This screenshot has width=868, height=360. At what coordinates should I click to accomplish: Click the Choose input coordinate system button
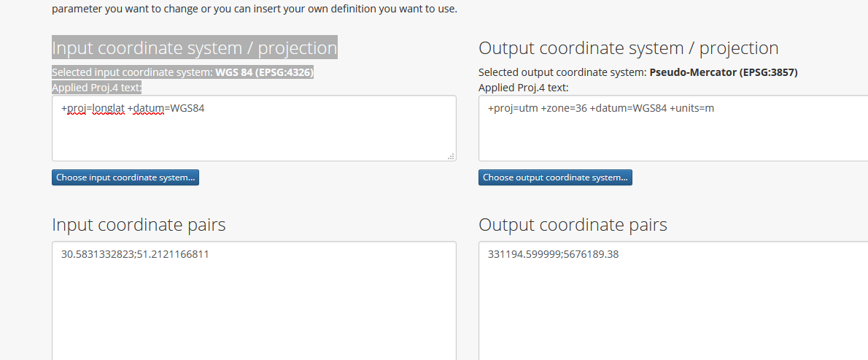(x=125, y=177)
